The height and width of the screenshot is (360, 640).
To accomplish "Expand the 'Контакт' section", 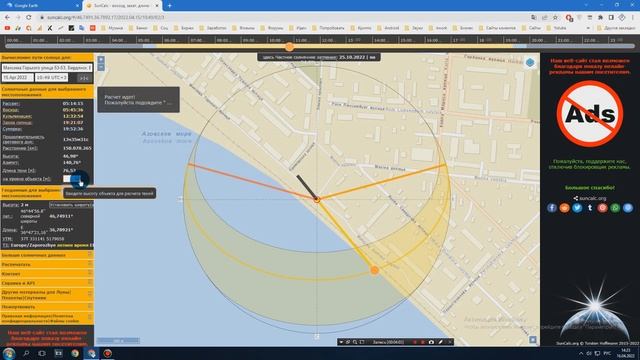I will pos(47,274).
